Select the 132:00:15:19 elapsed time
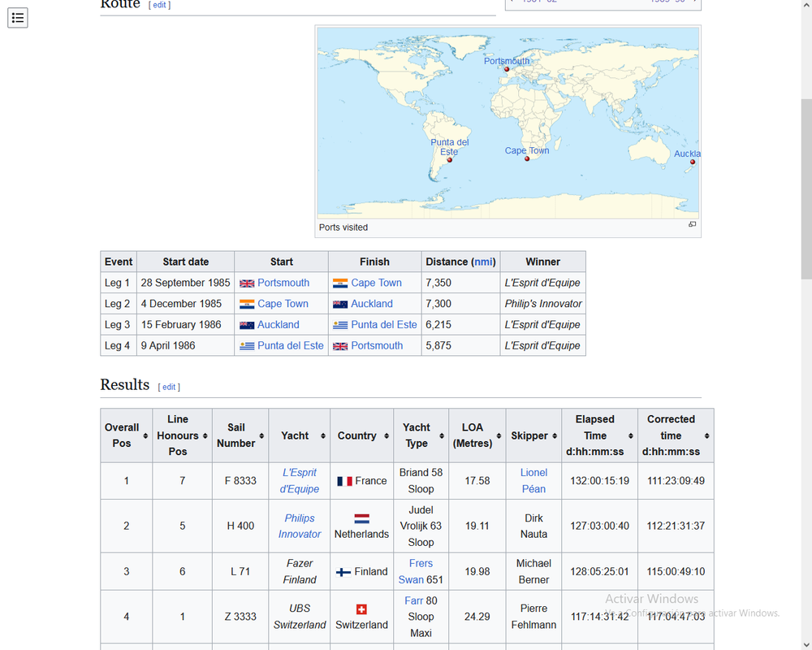 [x=600, y=481]
